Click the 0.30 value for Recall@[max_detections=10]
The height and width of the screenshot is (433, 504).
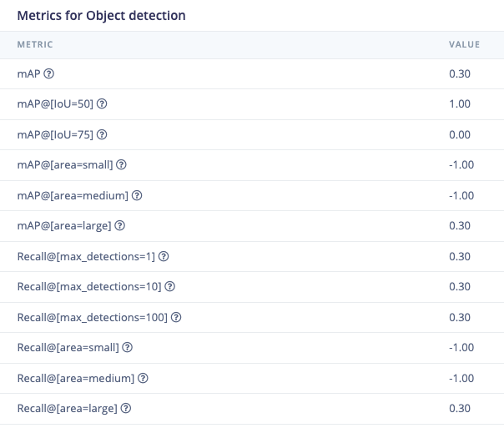(x=460, y=287)
